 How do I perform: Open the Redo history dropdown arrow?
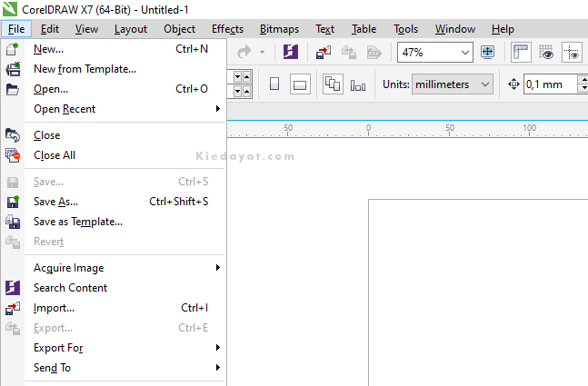click(262, 52)
